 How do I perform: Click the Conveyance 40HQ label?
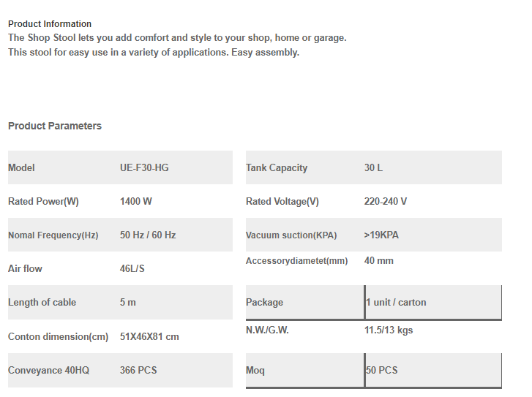[x=48, y=370]
